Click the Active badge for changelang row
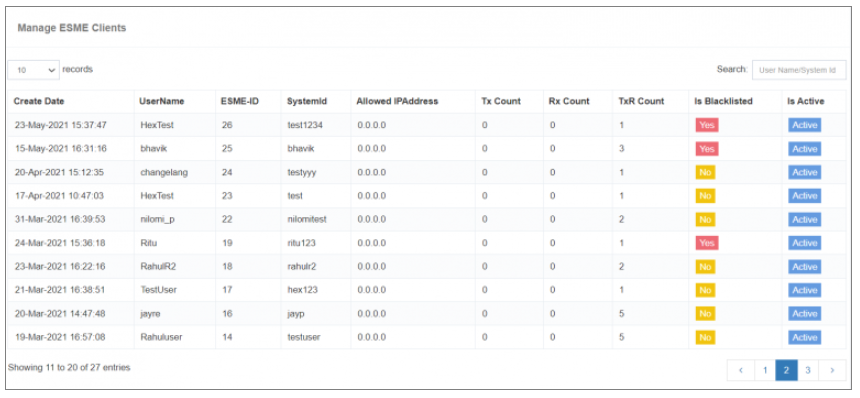The image size is (860, 398). (805, 172)
